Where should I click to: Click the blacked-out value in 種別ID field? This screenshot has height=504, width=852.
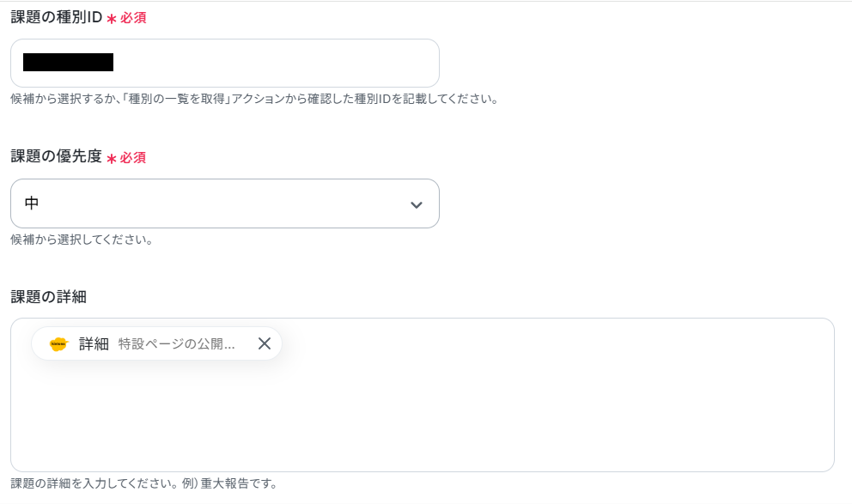(68, 63)
